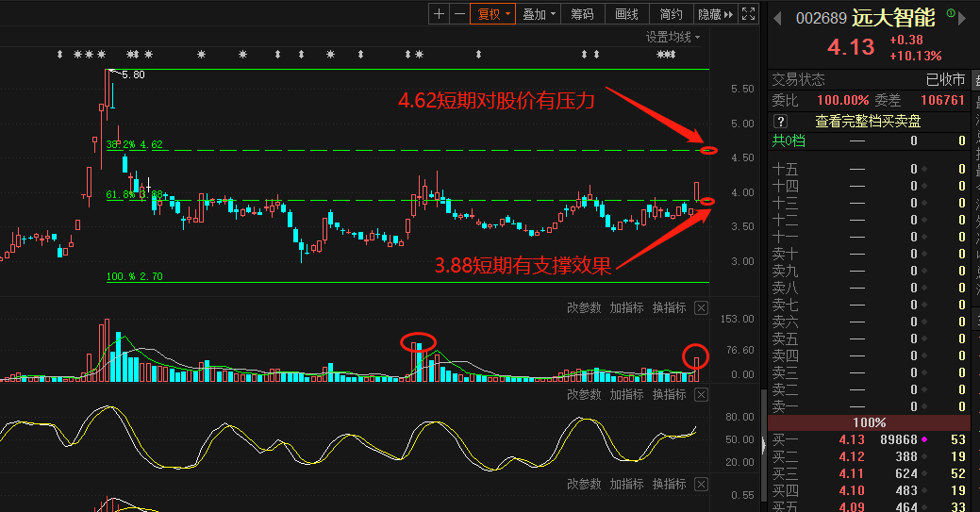
Task: Click the 隐藏 panel toggle
Action: point(716,14)
